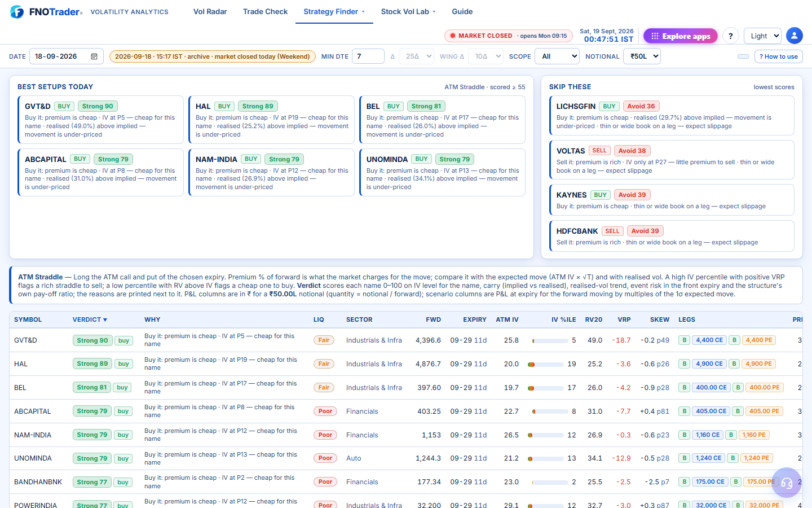812x508 pixels.
Task: Click the Poor liquidity badge for UNOMINDA
Action: coord(325,458)
